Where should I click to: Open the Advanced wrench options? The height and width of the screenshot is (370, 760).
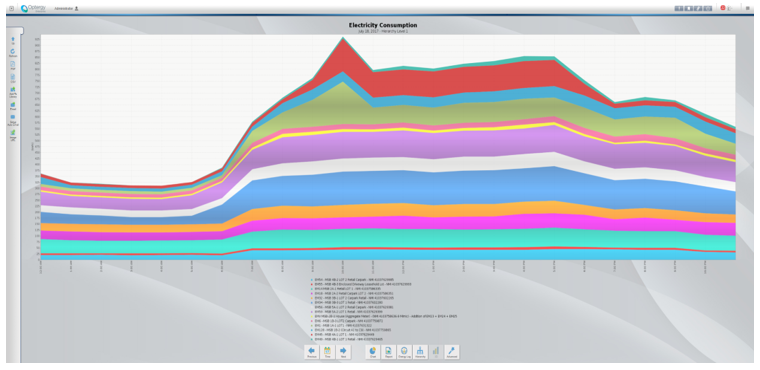coord(452,352)
